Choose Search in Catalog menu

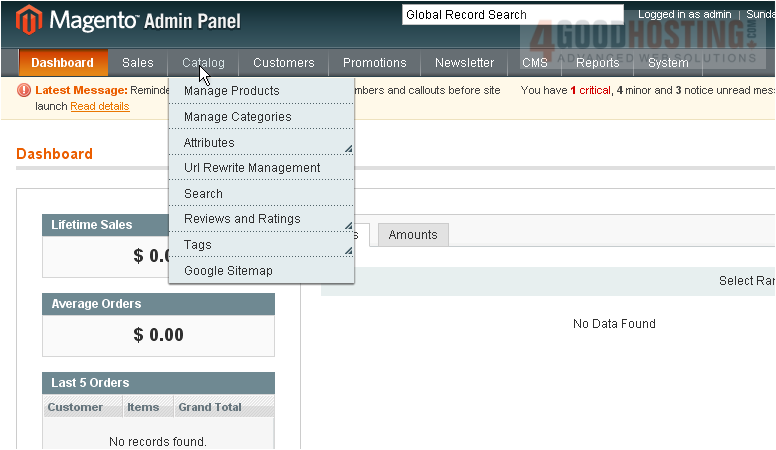(x=203, y=194)
